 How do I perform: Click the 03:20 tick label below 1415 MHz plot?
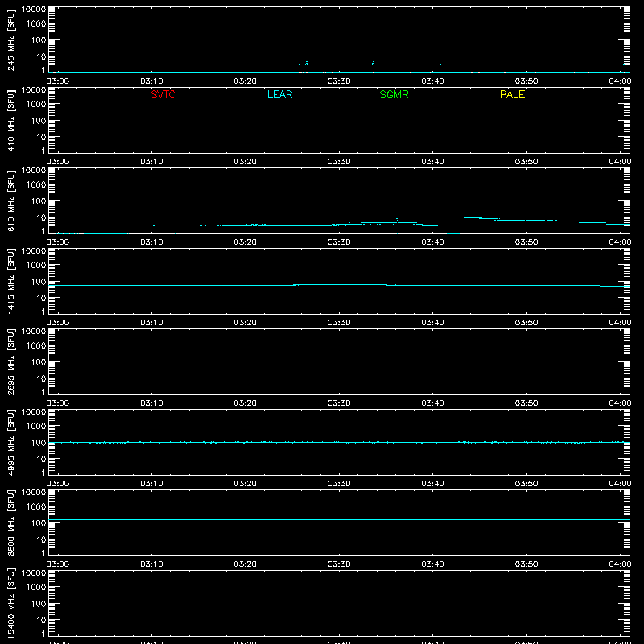point(246,323)
